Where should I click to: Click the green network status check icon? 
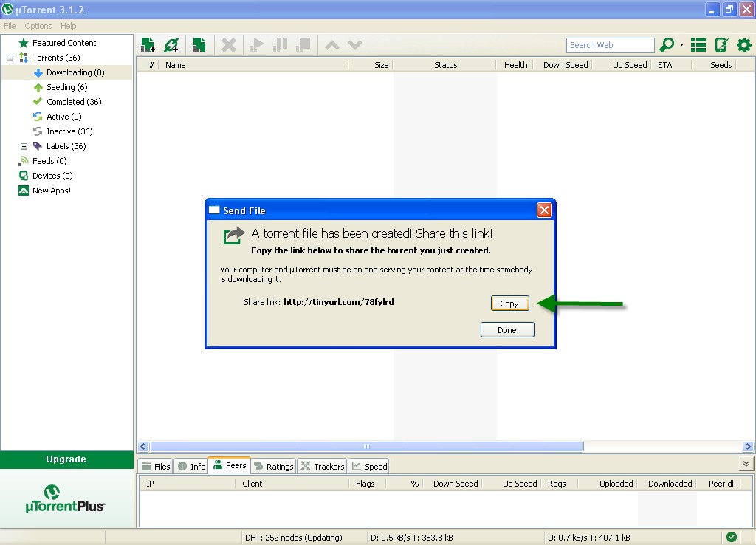tap(732, 537)
